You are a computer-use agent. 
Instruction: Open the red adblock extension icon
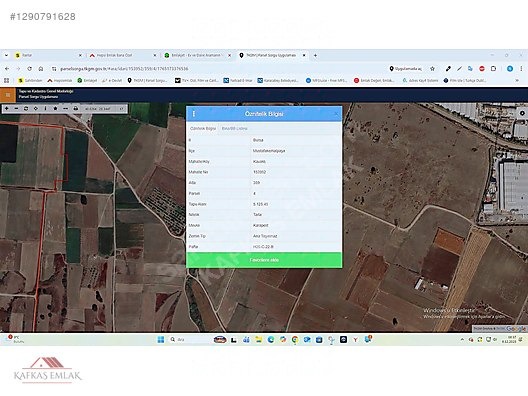(x=482, y=69)
